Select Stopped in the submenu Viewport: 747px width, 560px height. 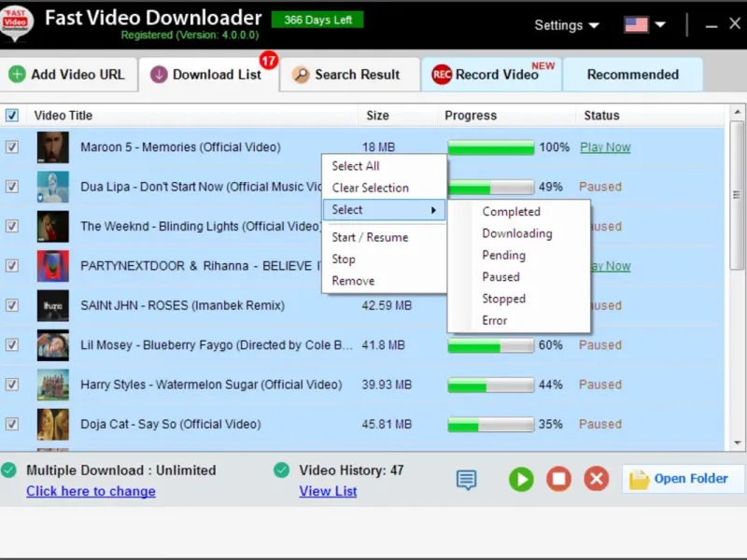coord(519,299)
